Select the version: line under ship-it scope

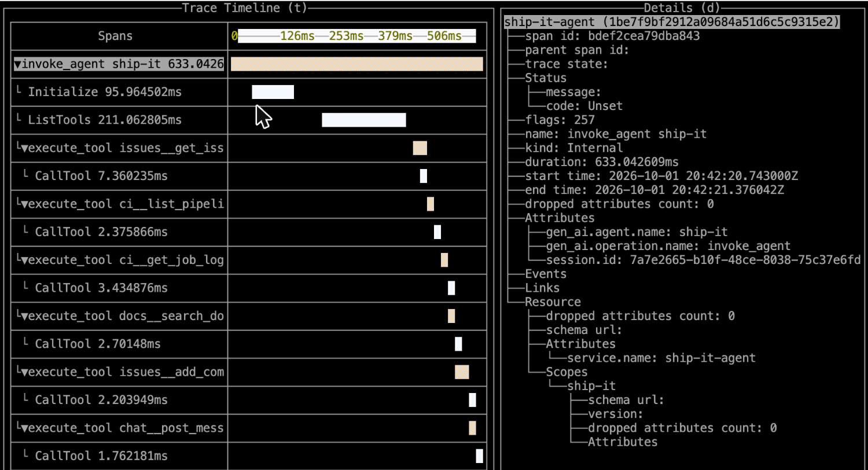616,414
